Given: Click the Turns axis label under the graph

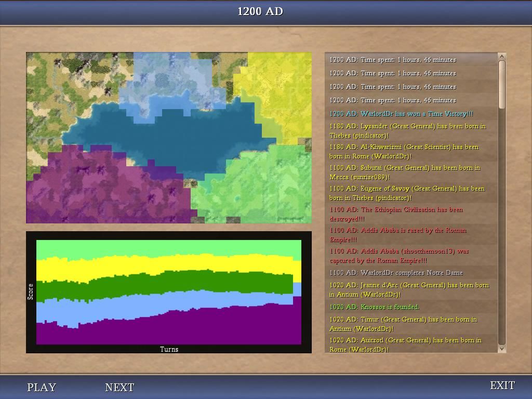Looking at the screenshot, I should tap(168, 349).
